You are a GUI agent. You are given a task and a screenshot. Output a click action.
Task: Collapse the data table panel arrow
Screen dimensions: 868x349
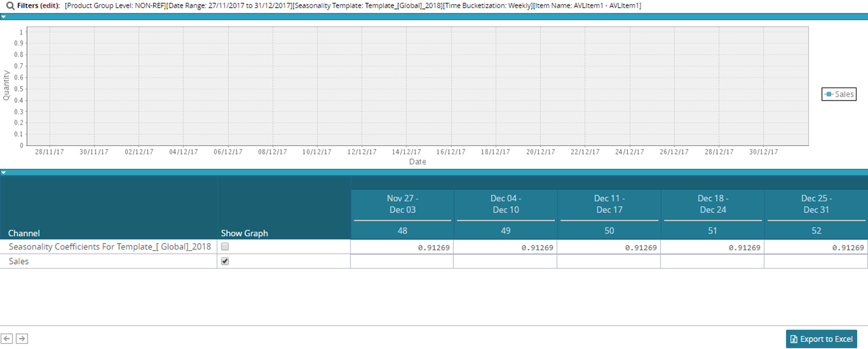coord(4,172)
